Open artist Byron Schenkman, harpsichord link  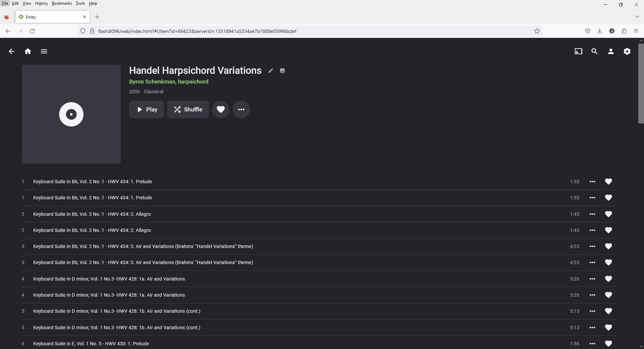[x=169, y=82]
